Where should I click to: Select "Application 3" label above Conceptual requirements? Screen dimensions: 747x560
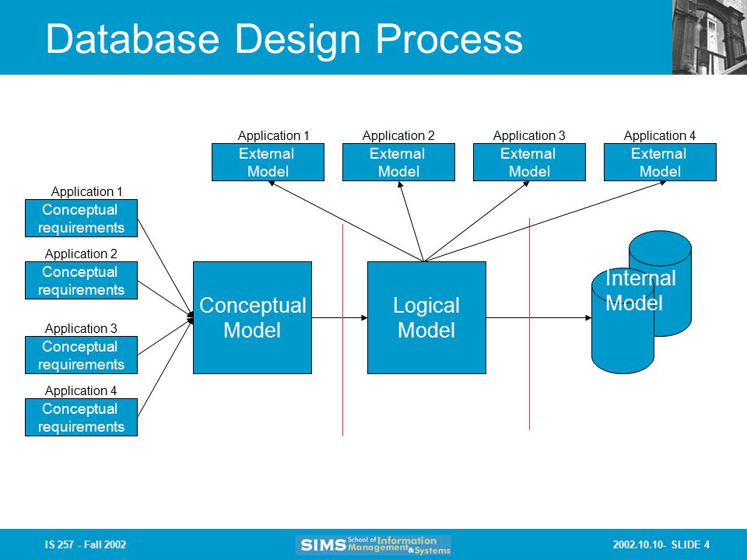pyautogui.click(x=81, y=328)
